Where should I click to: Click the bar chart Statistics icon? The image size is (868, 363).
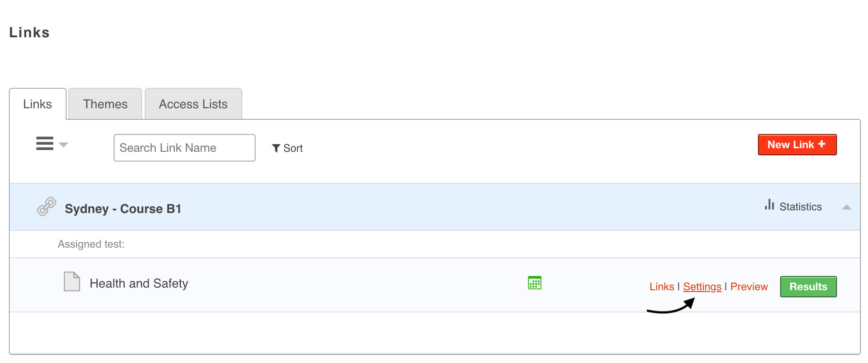point(769,205)
